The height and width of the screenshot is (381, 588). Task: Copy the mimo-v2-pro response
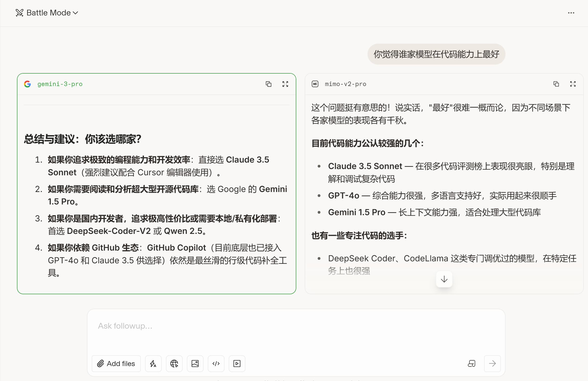556,84
